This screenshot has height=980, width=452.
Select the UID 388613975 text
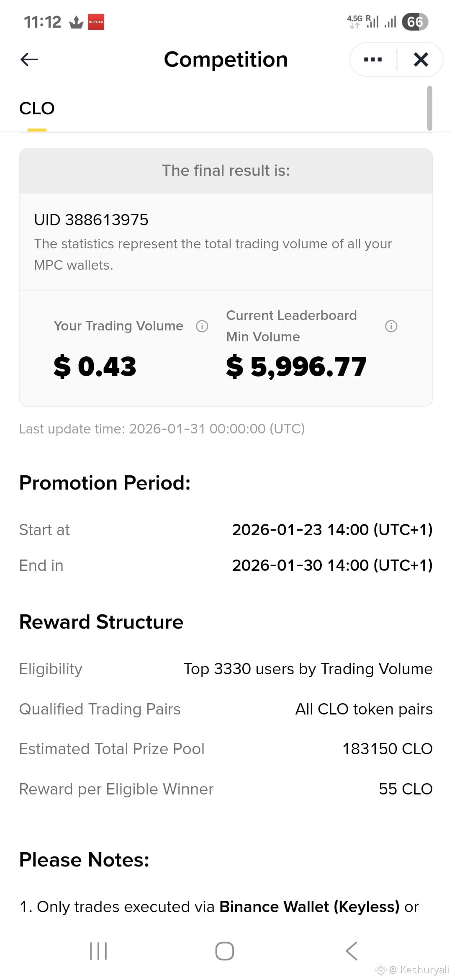[91, 220]
